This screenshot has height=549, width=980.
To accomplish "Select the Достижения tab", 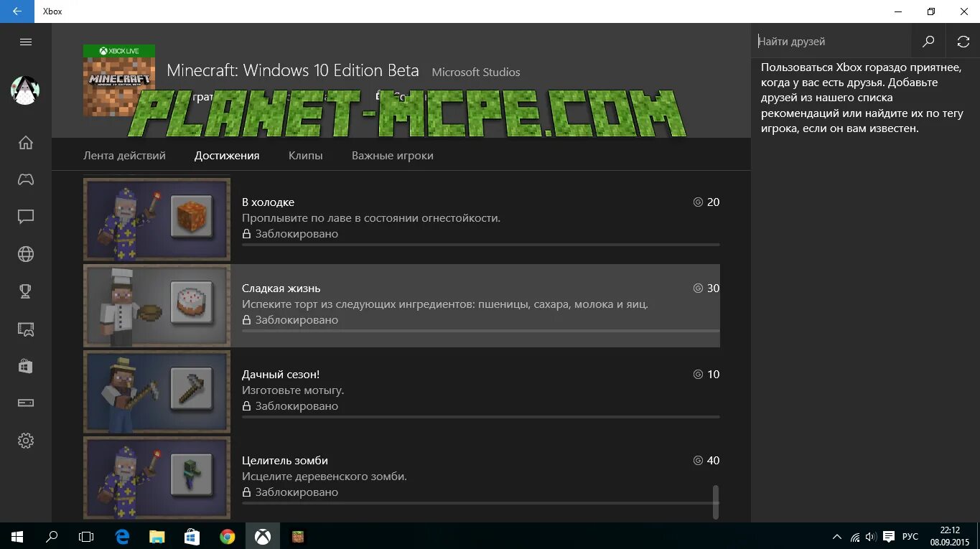I will (227, 155).
